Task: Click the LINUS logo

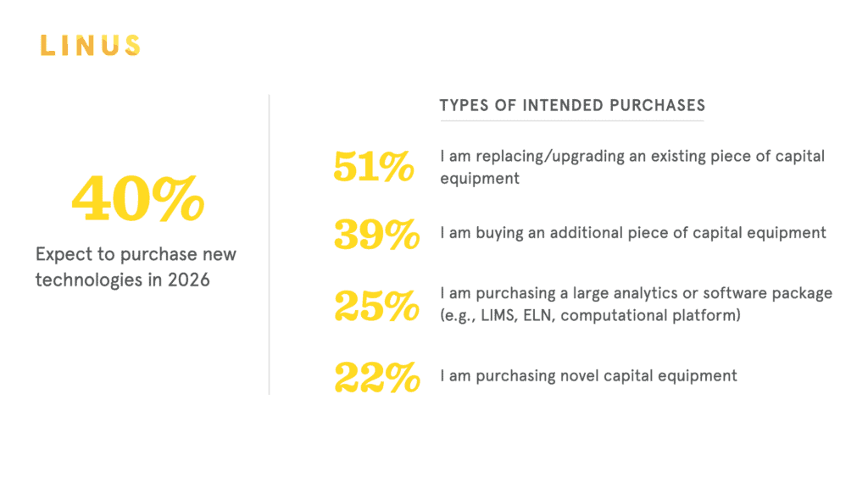Action: coord(90,45)
